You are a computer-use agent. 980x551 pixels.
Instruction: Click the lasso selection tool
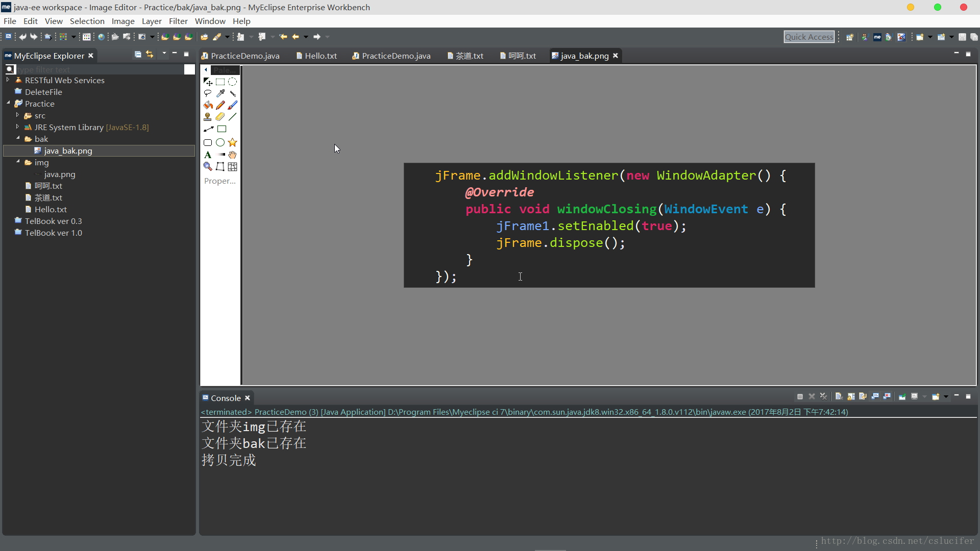[208, 93]
